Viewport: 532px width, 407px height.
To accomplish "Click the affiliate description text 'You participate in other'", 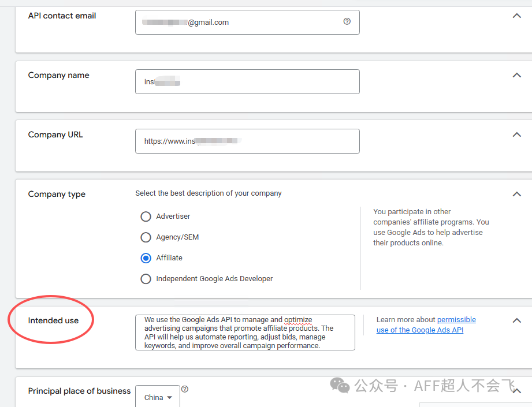I will point(412,212).
